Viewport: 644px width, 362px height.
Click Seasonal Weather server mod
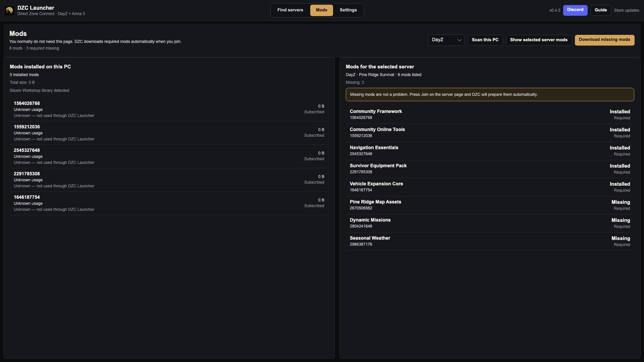(x=490, y=241)
